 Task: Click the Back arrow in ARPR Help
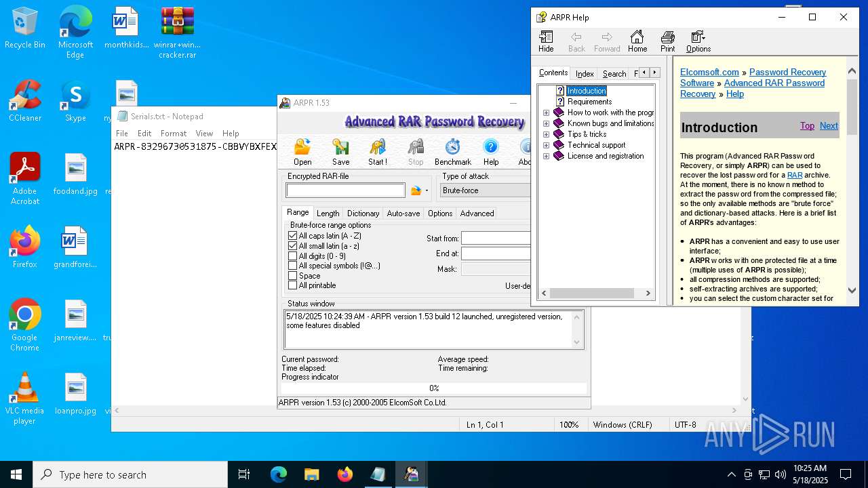(576, 41)
